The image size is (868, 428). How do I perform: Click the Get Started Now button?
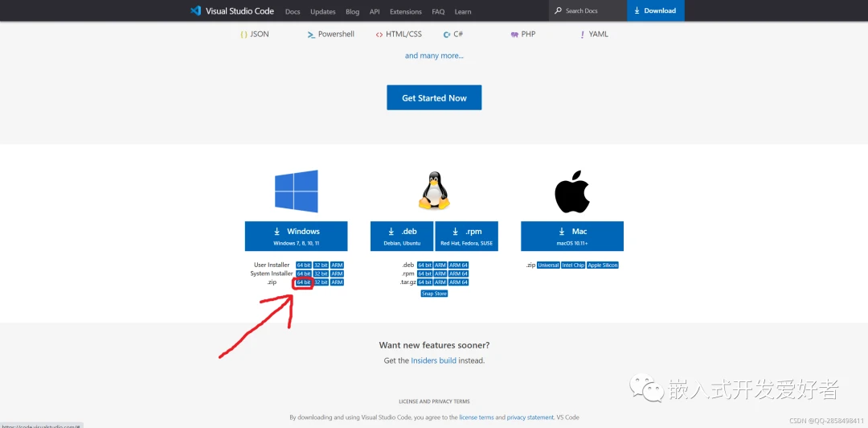point(434,97)
